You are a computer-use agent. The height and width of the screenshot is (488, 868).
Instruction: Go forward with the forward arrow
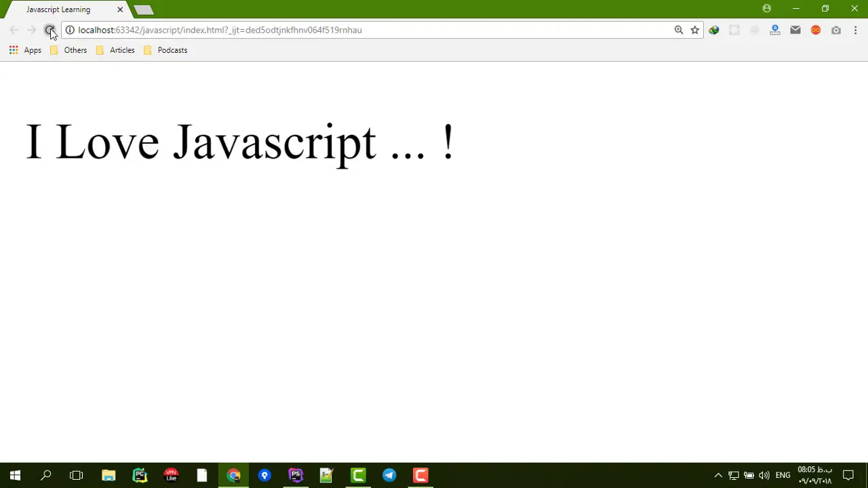pos(32,30)
